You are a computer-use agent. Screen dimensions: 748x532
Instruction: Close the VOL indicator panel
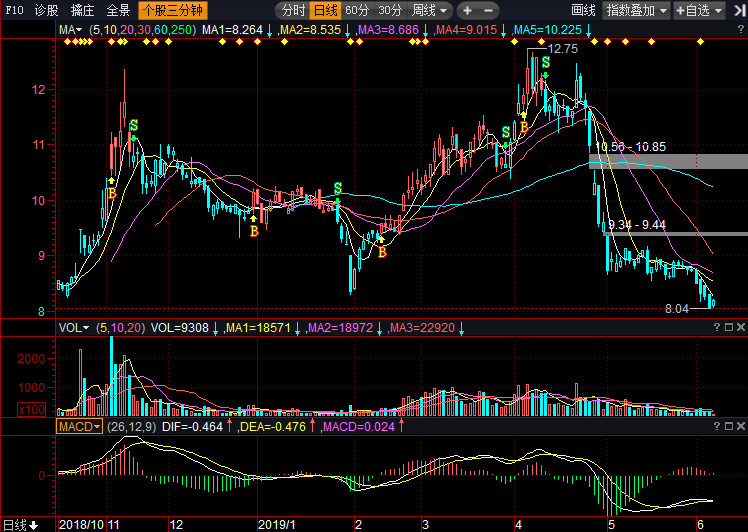739,327
